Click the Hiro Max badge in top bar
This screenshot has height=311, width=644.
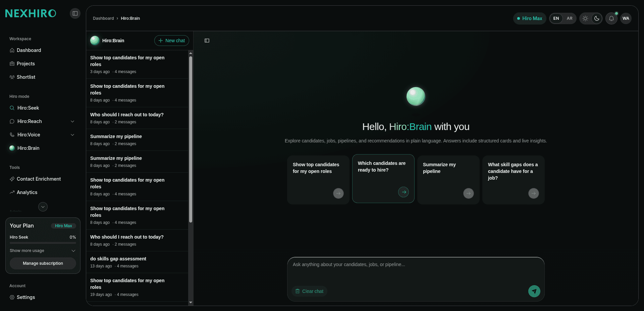click(530, 18)
